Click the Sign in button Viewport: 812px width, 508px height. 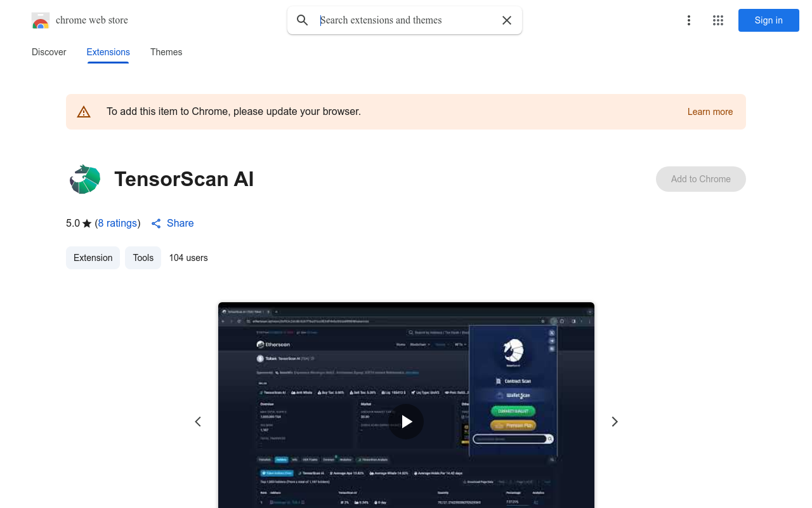pos(769,20)
